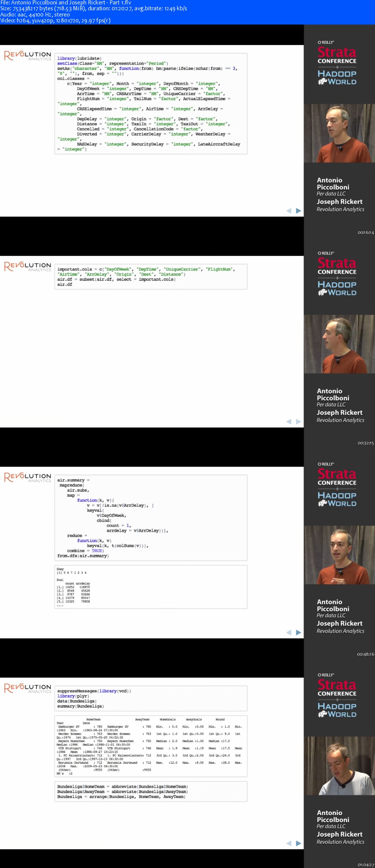Click previous-slide arrow on the Bundesliga slide
The image size is (375, 868).
click(x=289, y=843)
